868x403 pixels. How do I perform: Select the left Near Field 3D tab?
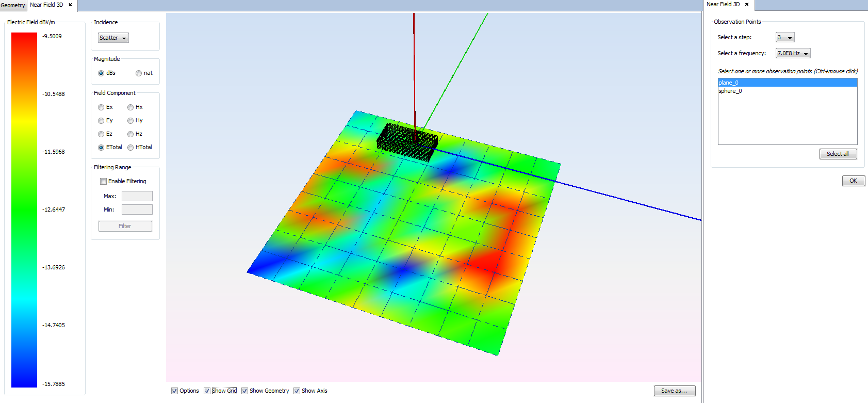[x=46, y=5]
